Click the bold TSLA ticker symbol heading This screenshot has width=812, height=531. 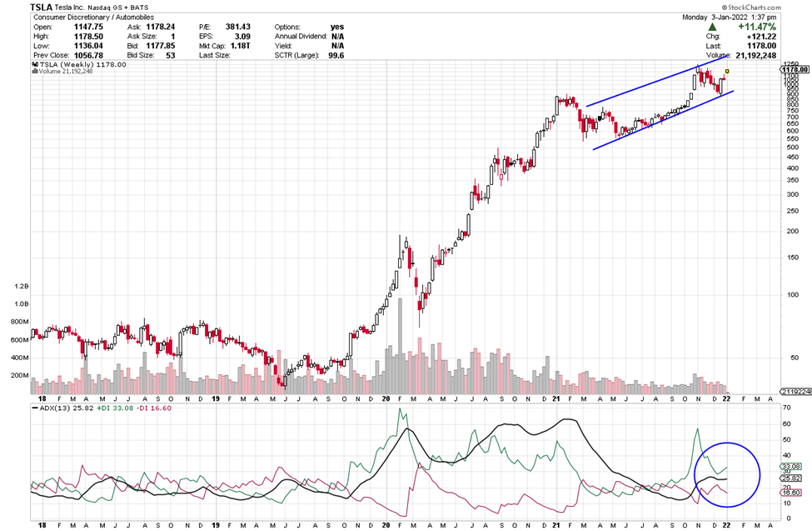tap(41, 8)
